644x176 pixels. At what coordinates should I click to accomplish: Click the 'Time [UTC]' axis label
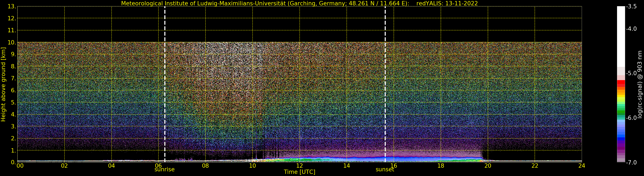point(300,172)
